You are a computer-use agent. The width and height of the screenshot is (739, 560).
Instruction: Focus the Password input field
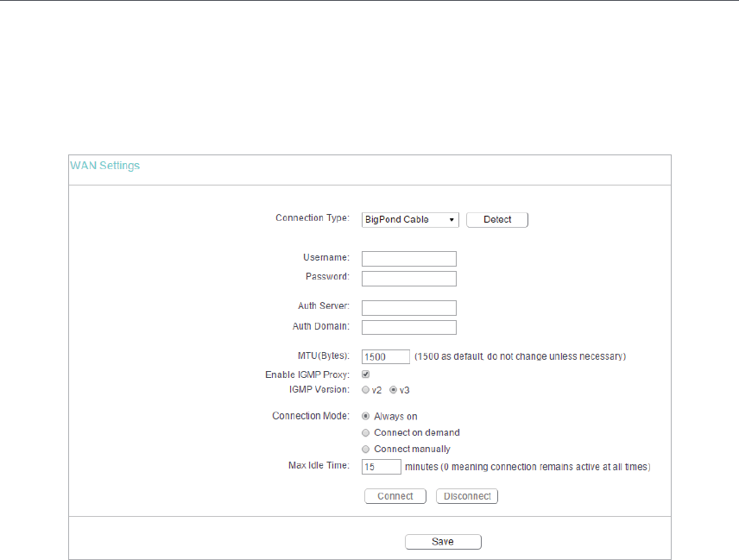tap(409, 279)
